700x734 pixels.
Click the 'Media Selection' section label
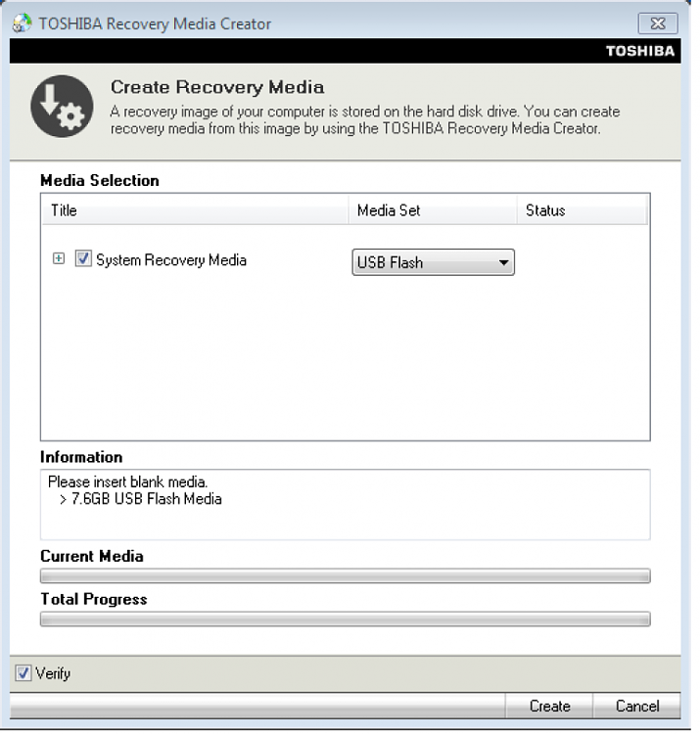[x=100, y=180]
